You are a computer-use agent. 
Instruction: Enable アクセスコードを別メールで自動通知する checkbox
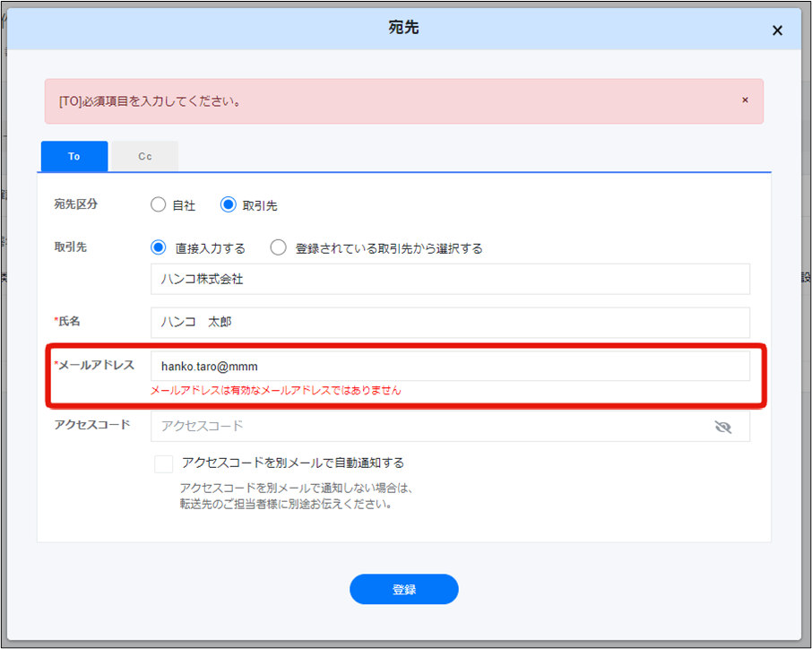164,463
